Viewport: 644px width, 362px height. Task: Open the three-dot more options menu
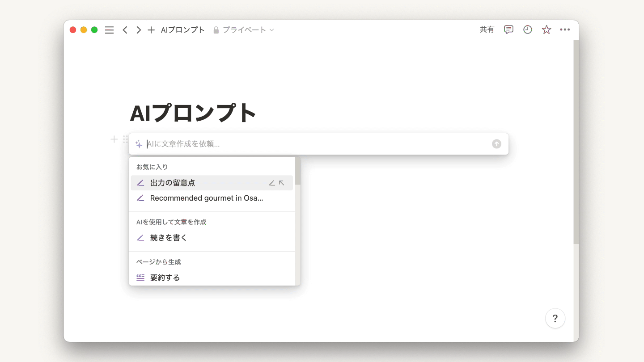click(565, 29)
